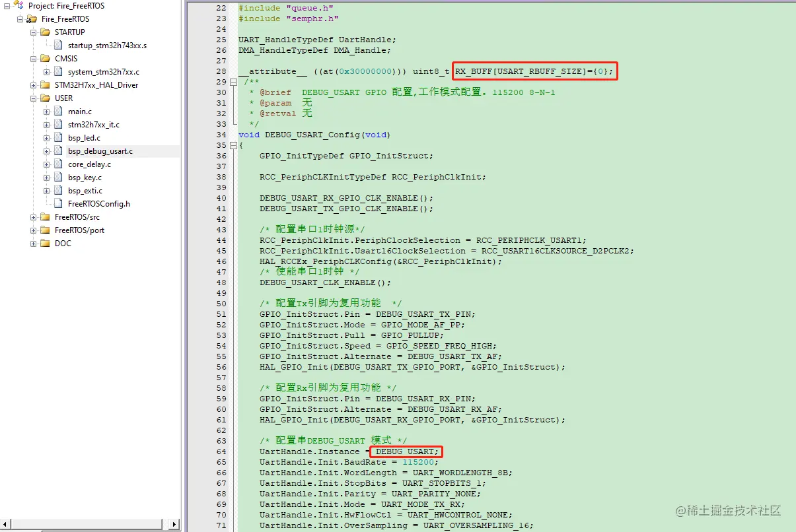Click the file icon of bsp_exti.c
The image size is (796, 532).
point(59,191)
